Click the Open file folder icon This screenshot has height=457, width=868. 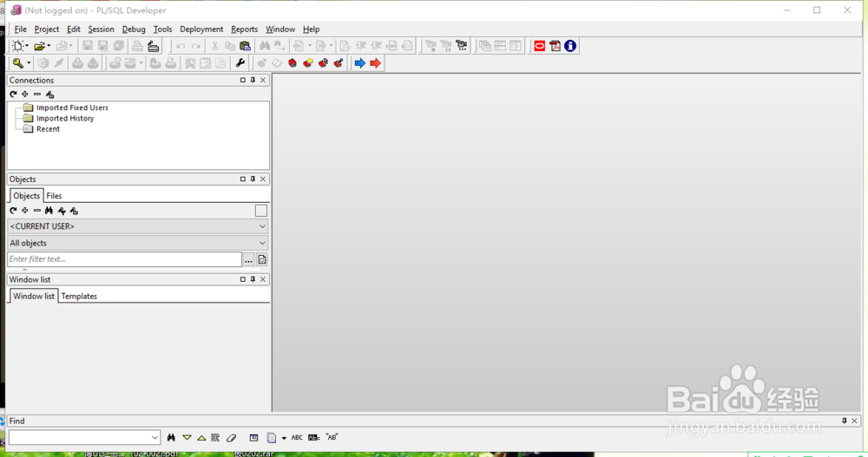pos(39,46)
